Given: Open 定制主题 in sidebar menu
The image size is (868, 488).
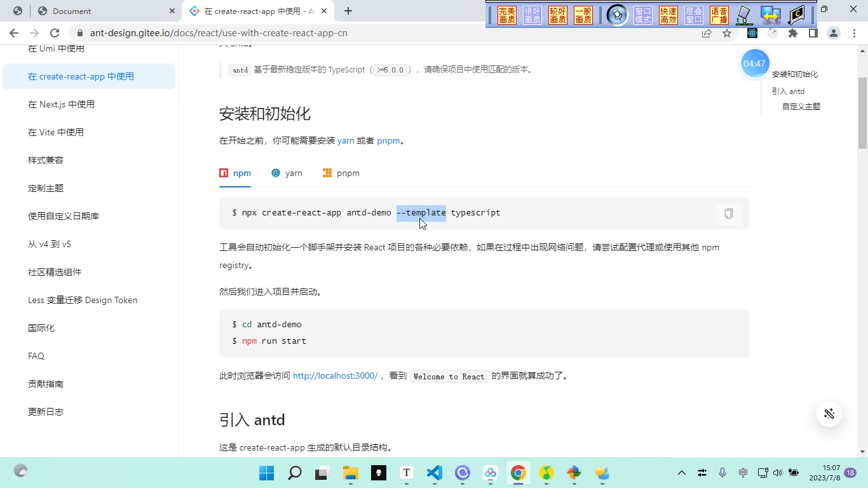Looking at the screenshot, I should click(x=89, y=188).
